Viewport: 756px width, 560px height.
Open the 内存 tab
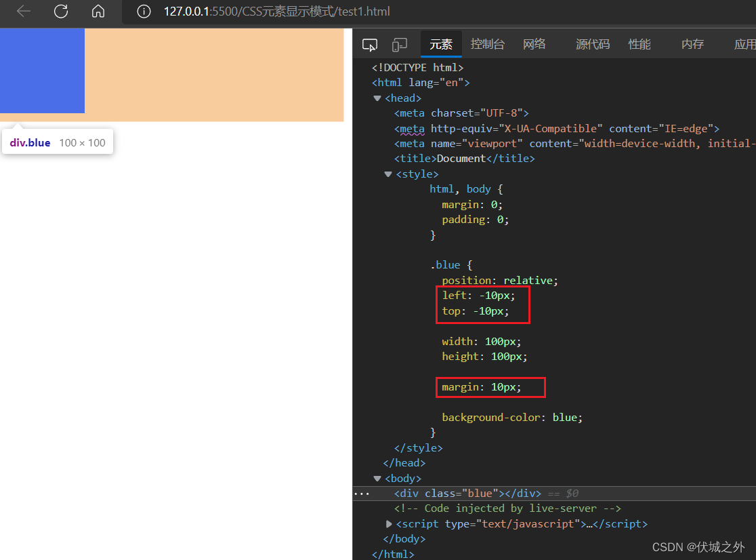point(692,44)
